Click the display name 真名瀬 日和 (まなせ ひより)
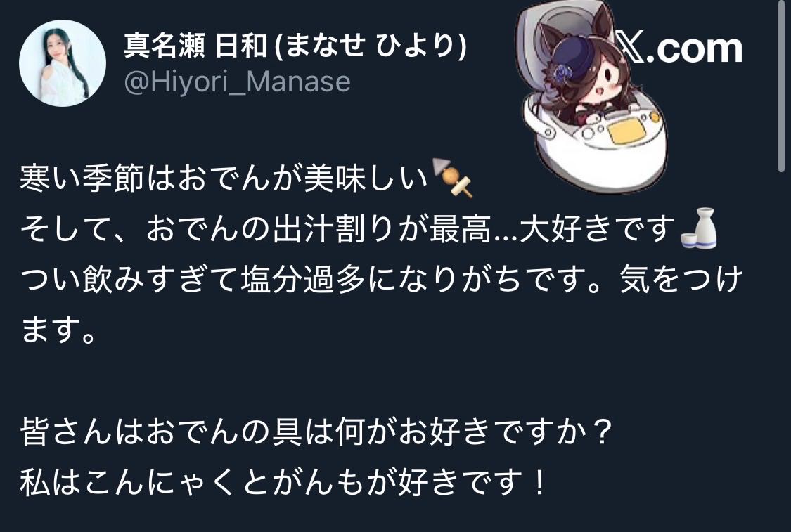 295,46
